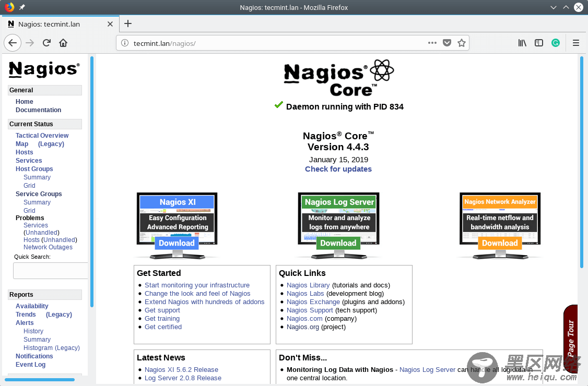Open Summary under Service Groups
The width and height of the screenshot is (588, 386).
[37, 202]
